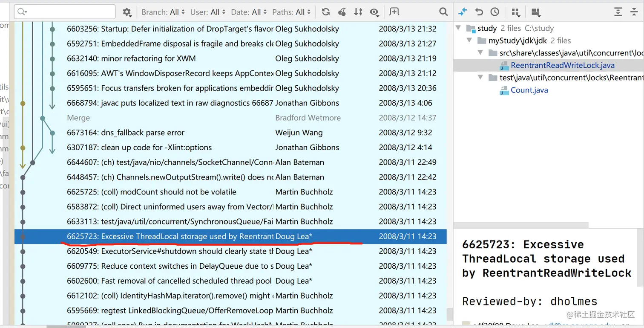Screen dimensions: 644x328
Task: Select commit 6602600 Fast removal of cancelled
Action: point(230,281)
